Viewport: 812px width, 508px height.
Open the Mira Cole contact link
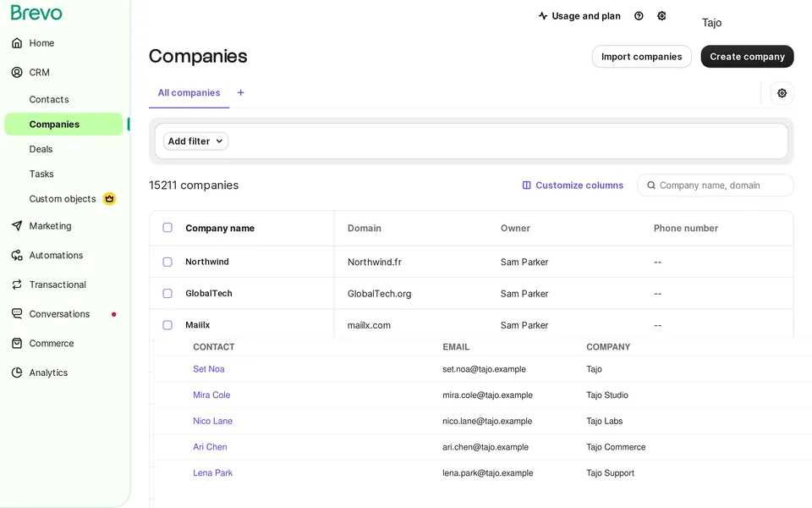[211, 395]
